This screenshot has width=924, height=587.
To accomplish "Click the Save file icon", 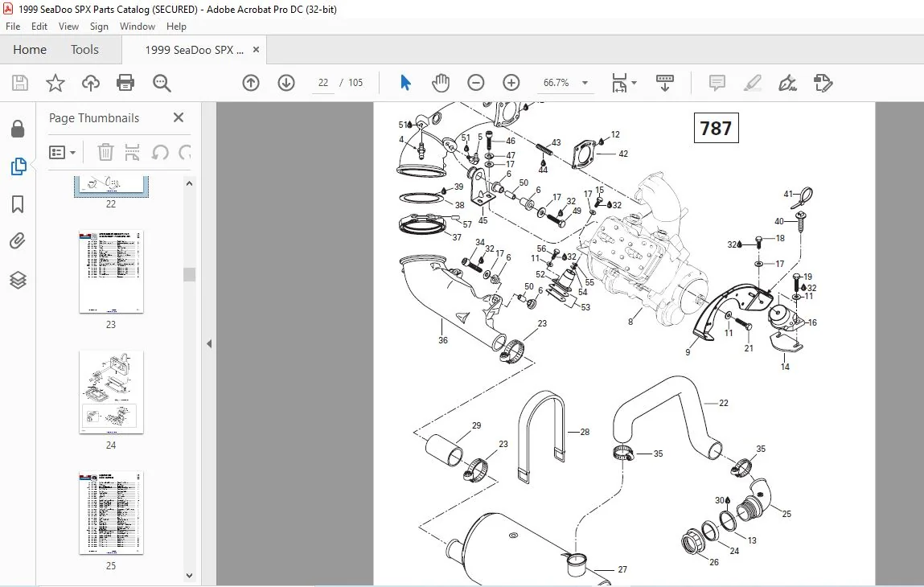I will click(x=20, y=83).
